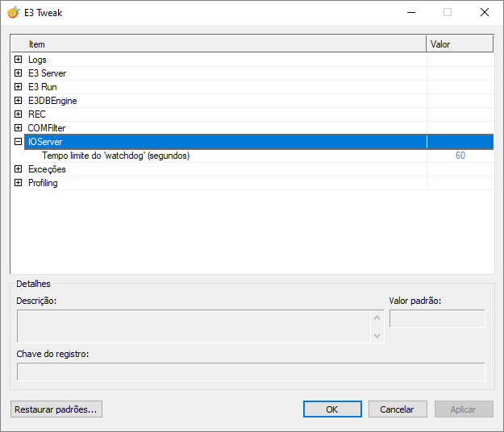Viewport: 504px width, 432px height.
Task: Expand the Exceções node
Action: 18,169
